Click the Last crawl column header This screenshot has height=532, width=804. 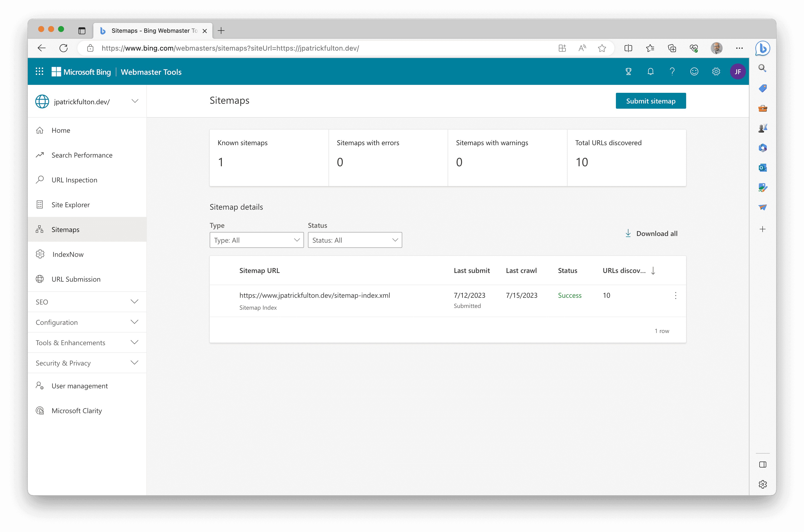[x=521, y=270]
